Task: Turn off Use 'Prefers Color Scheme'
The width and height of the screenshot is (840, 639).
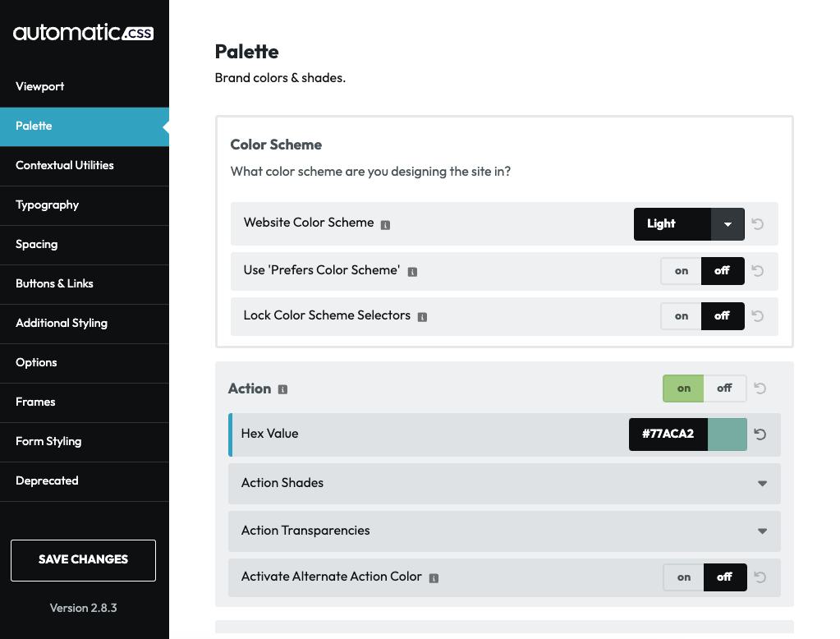Action: (722, 271)
